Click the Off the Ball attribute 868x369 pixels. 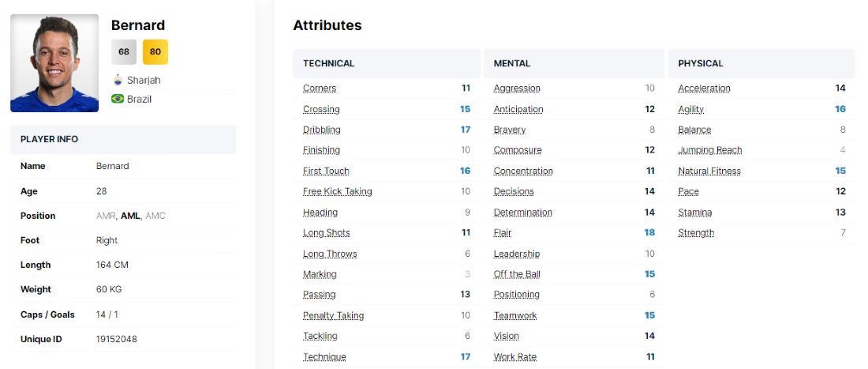517,274
